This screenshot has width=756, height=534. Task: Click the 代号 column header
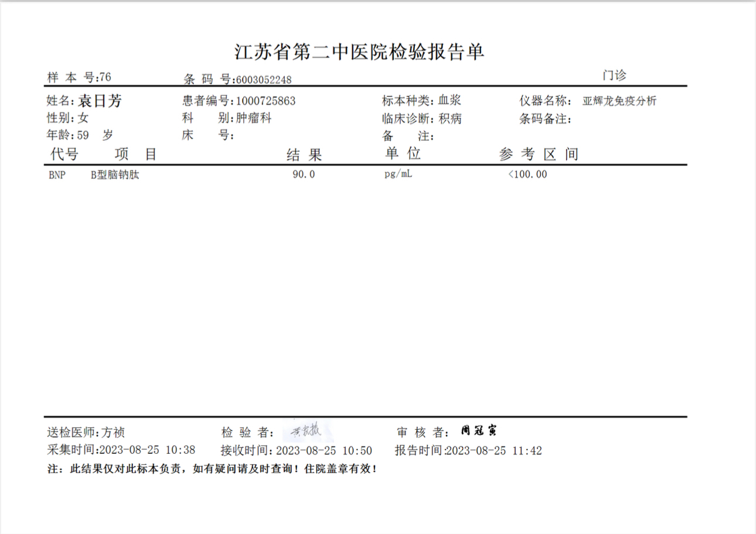pyautogui.click(x=64, y=155)
